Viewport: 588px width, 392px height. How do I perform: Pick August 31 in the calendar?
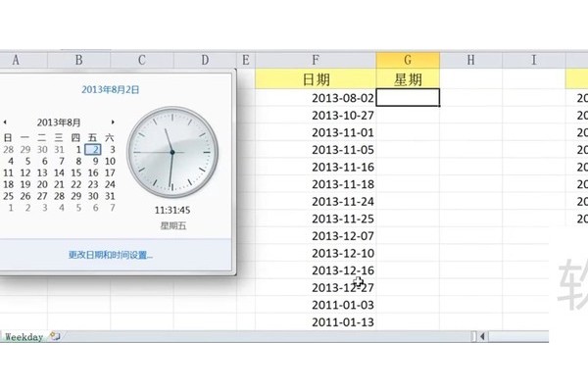(x=110, y=196)
